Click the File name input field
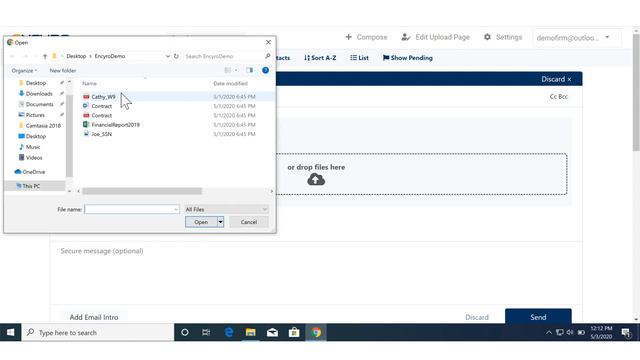 click(131, 209)
